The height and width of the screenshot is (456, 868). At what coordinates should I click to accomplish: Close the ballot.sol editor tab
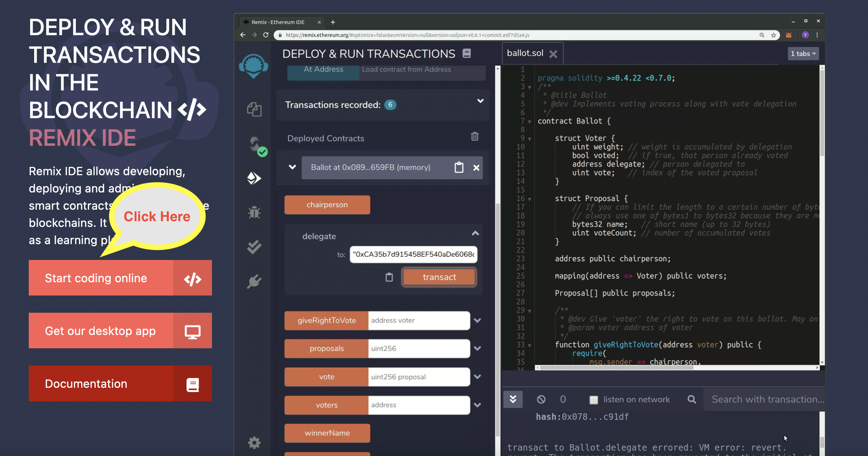pos(553,54)
